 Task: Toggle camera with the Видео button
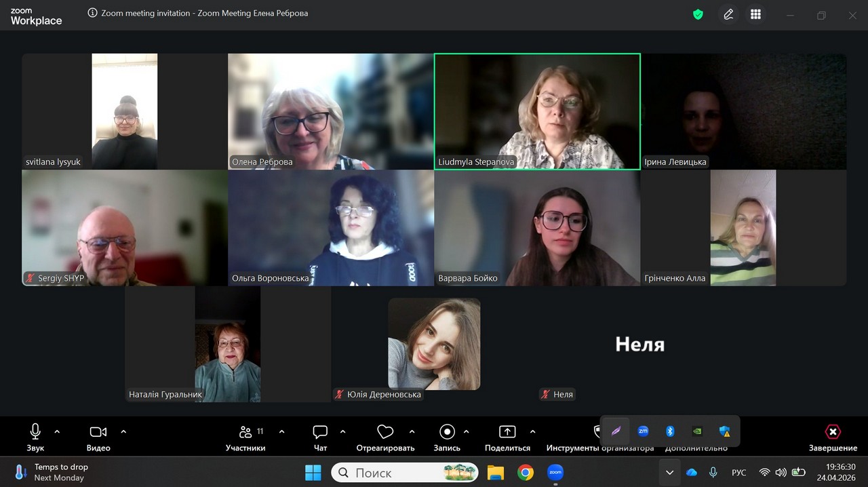98,436
